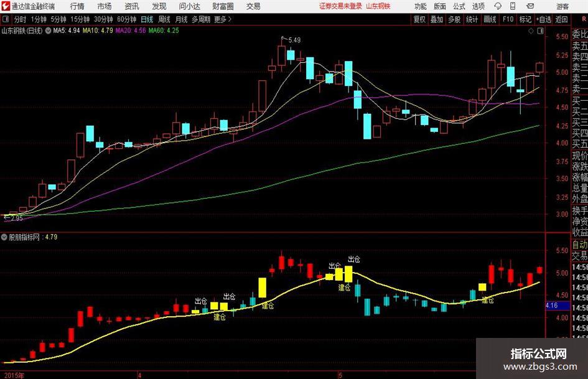Screen dimensions: 588x379
Task: Open the 交易 menu
Action: click(x=253, y=6)
